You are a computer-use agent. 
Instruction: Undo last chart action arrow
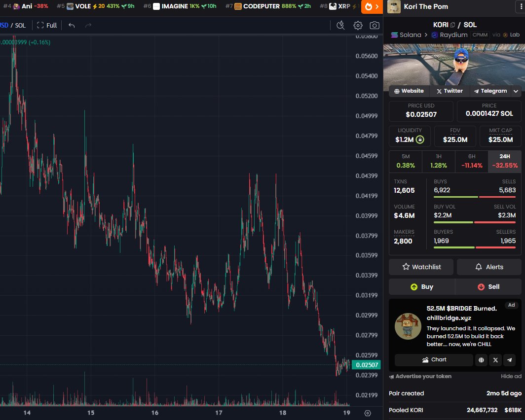coord(72,26)
